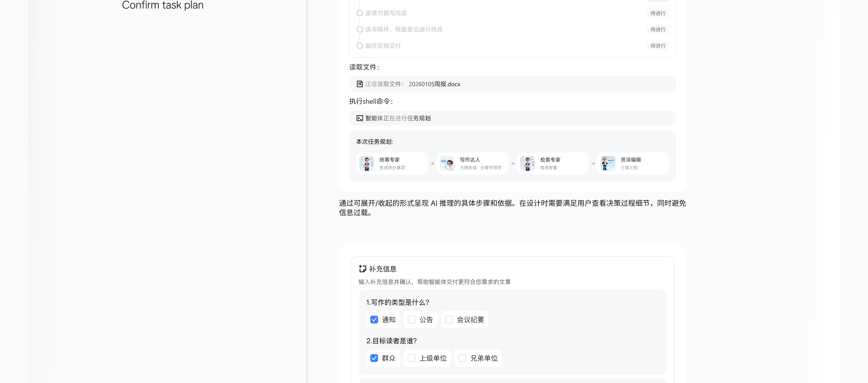This screenshot has height=383, width=868.
Task: Click the status circle for 按章节撰写内容
Action: pos(359,13)
